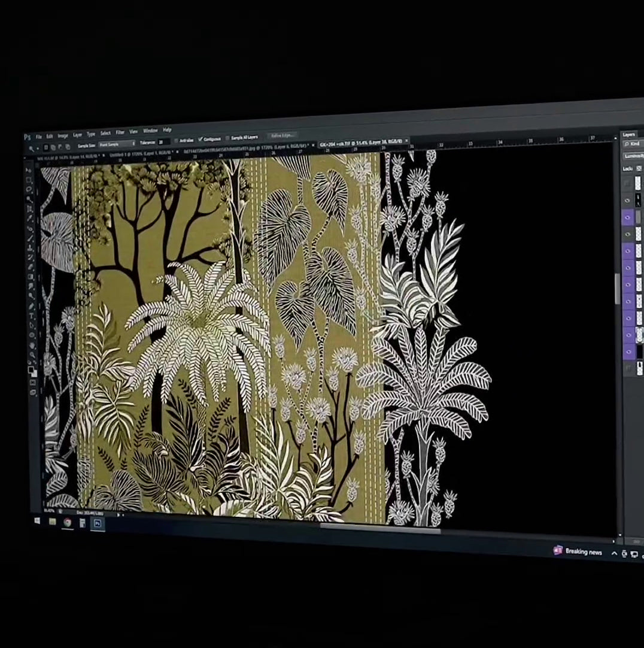Screen dimensions: 644x648
Task: Hide the fourth layer from top
Action: (x=628, y=234)
